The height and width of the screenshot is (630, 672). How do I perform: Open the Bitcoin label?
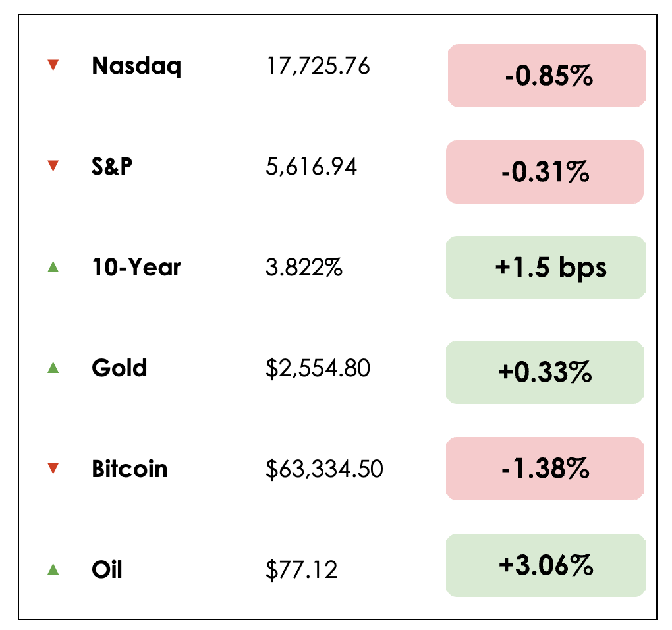coord(130,469)
